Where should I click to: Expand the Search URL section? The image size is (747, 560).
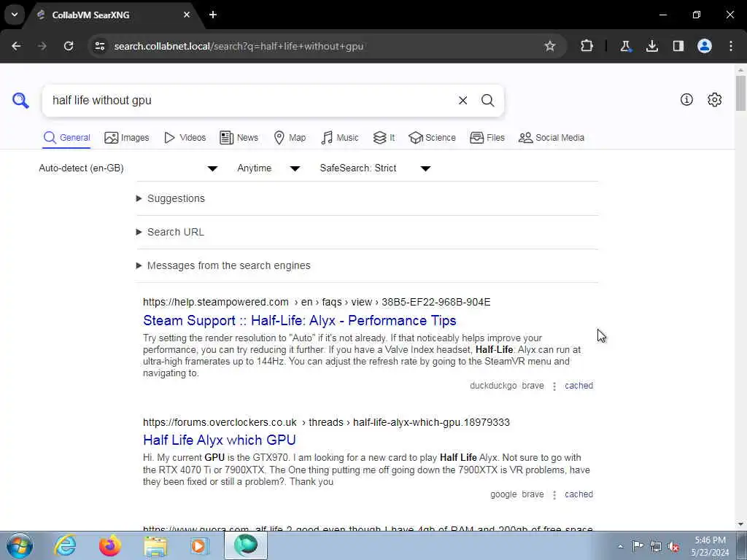170,232
